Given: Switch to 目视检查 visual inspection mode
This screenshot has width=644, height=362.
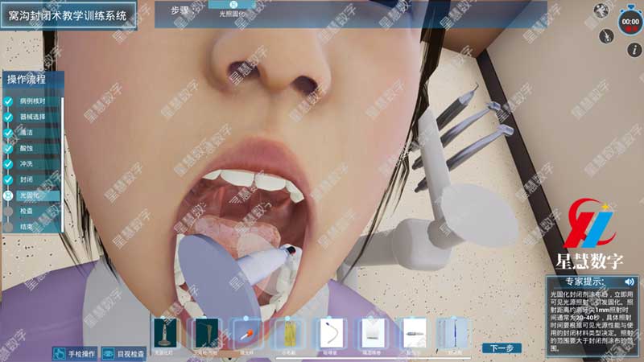Looking at the screenshot, I should click(123, 353).
